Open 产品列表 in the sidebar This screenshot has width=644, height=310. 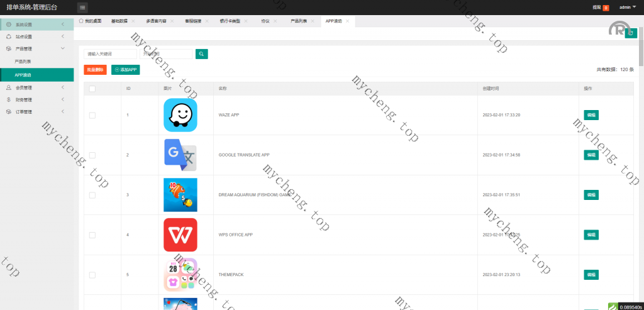[23, 62]
